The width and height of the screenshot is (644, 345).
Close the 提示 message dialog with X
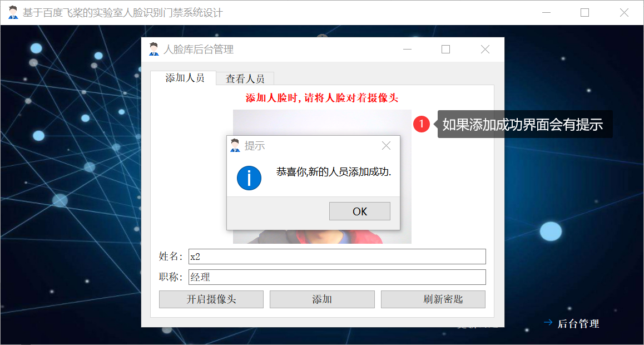pos(386,145)
